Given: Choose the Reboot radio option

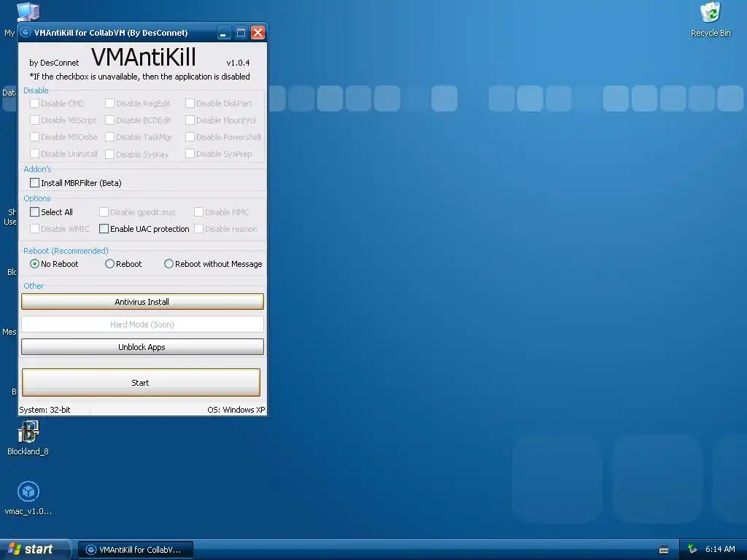Looking at the screenshot, I should tap(109, 263).
